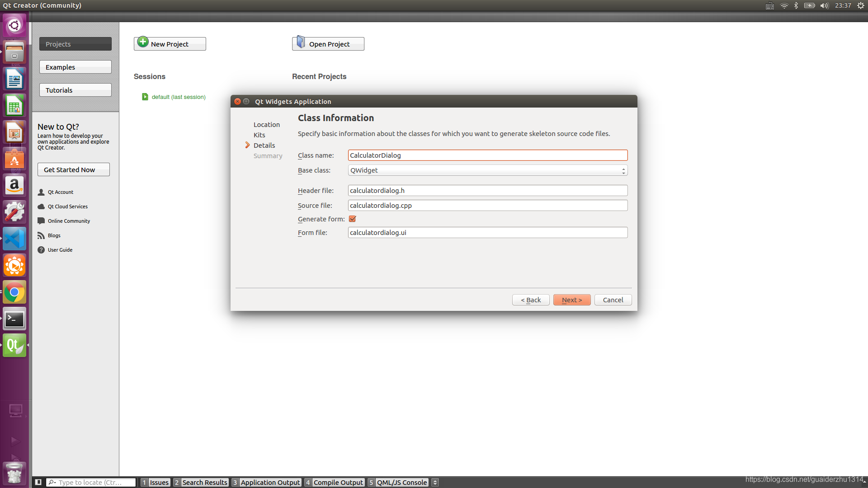Click the Next button to proceed

[572, 300]
